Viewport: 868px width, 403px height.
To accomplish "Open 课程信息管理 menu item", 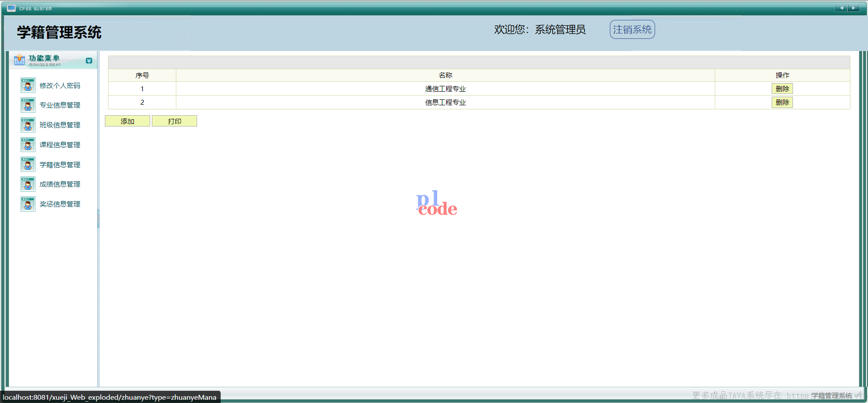I will point(60,145).
